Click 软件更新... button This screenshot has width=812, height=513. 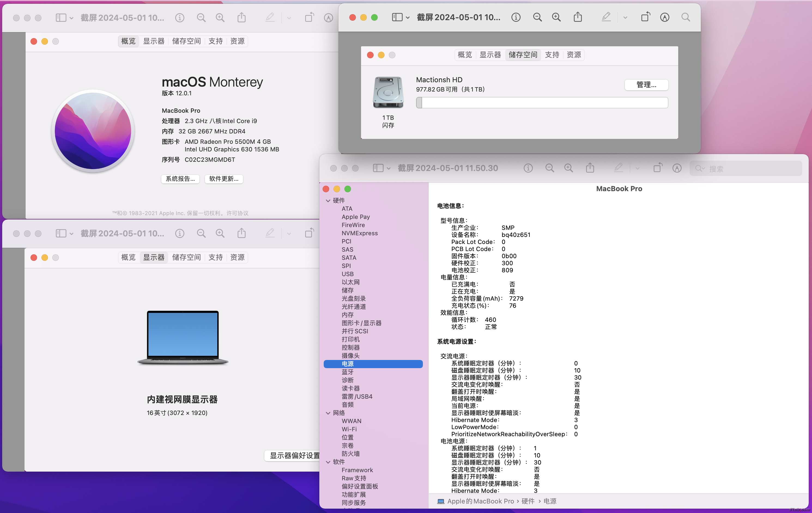click(x=223, y=179)
